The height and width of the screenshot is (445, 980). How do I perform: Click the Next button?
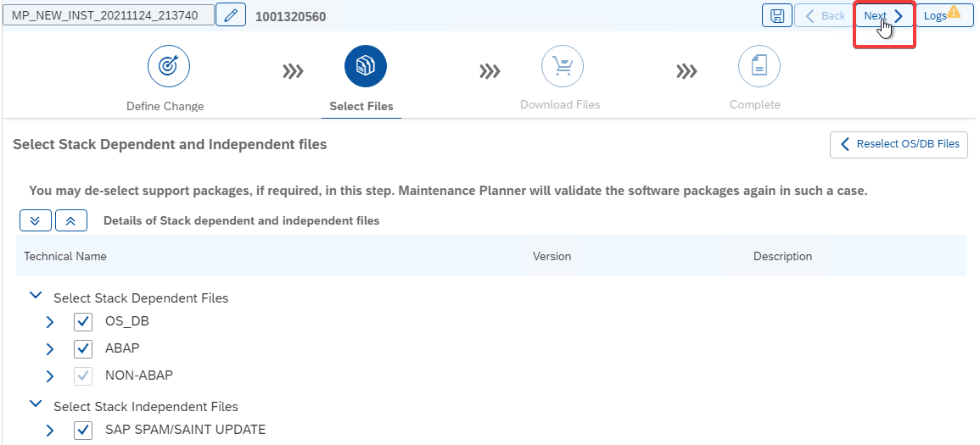tap(884, 16)
